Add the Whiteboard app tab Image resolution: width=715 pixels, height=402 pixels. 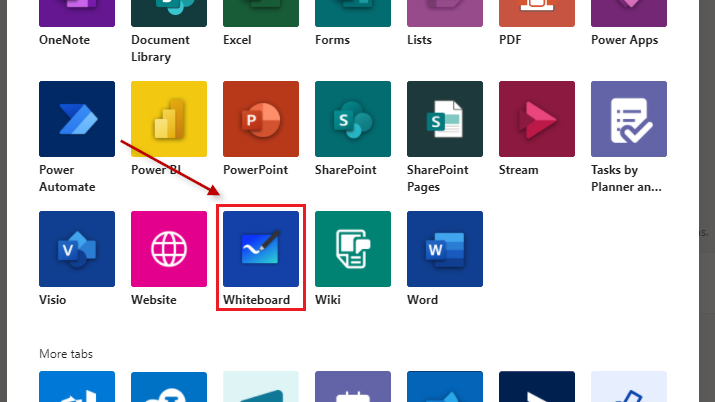click(x=261, y=249)
